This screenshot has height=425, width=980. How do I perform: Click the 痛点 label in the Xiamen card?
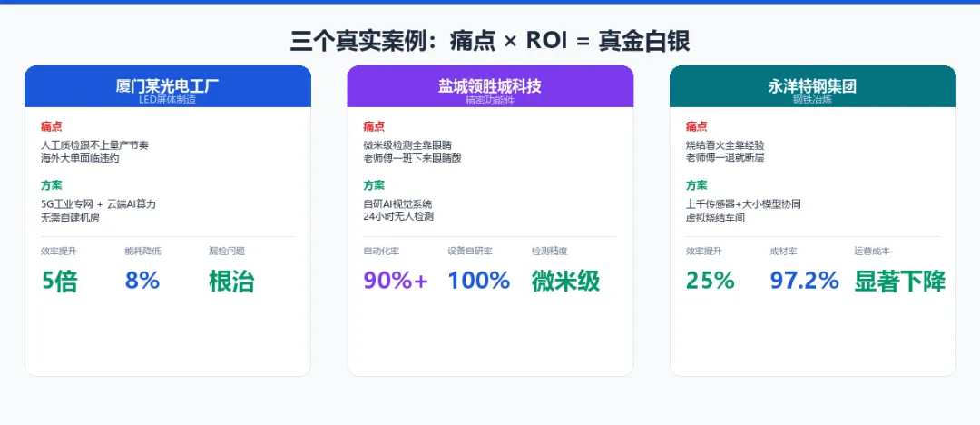point(51,126)
